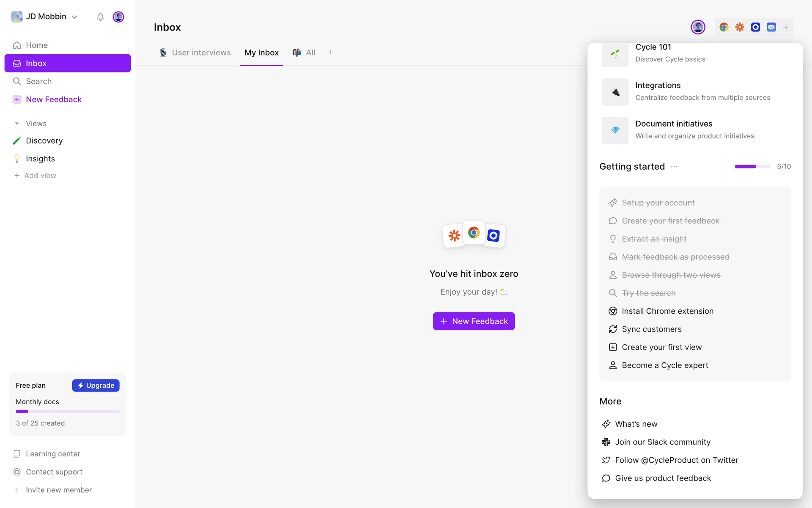Click the Zapier integration icon in header
Image resolution: width=812 pixels, height=508 pixels.
pos(740,27)
